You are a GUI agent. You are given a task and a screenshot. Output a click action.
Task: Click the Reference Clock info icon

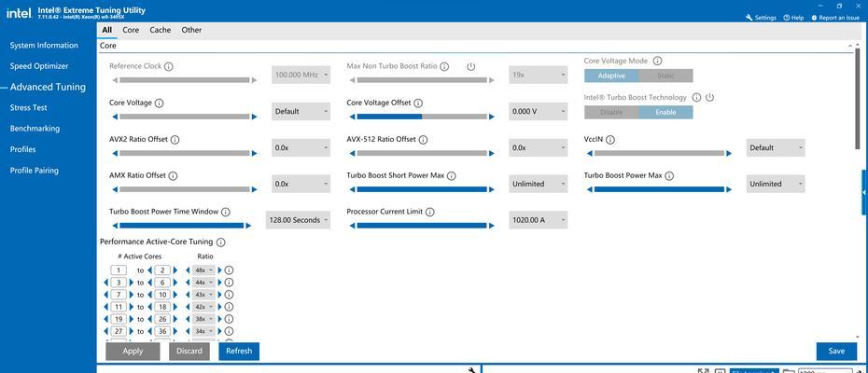169,66
